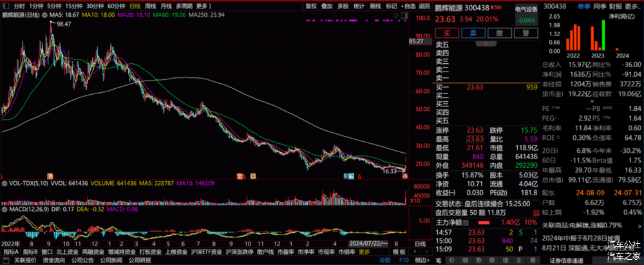
Task: Select 指标B indicator group
Action: point(30,252)
